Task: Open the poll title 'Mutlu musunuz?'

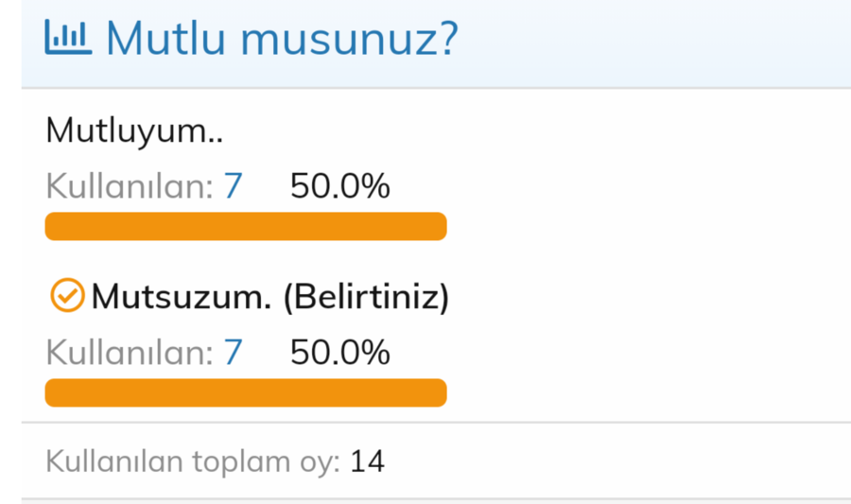Action: pos(282,39)
